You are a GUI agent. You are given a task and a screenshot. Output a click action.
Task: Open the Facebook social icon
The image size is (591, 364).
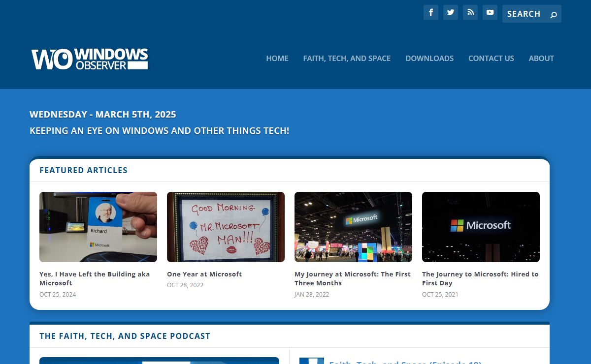click(x=431, y=12)
